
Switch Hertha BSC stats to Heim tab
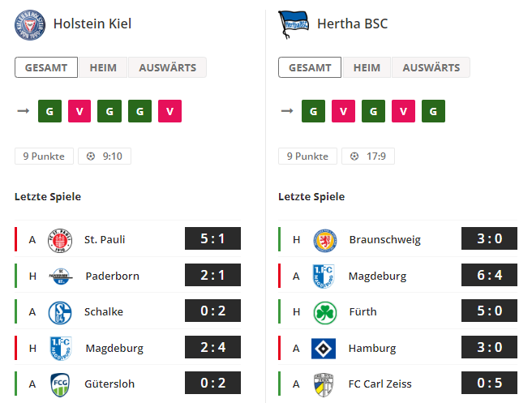[x=367, y=67]
